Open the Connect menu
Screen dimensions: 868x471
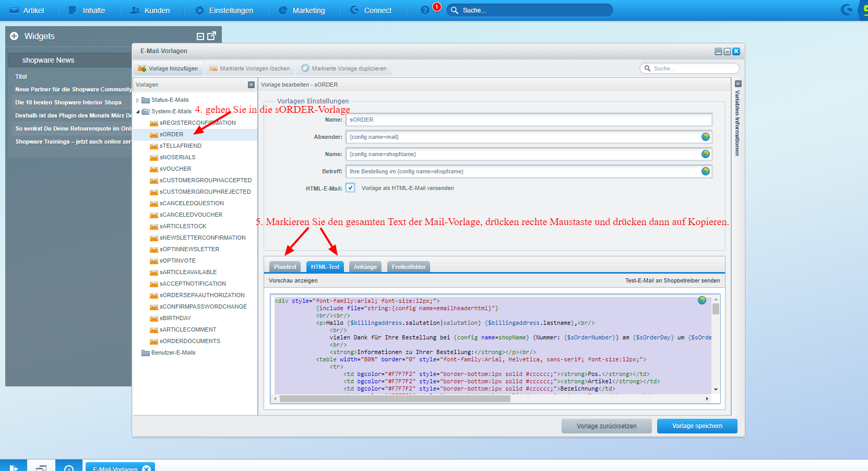click(371, 10)
